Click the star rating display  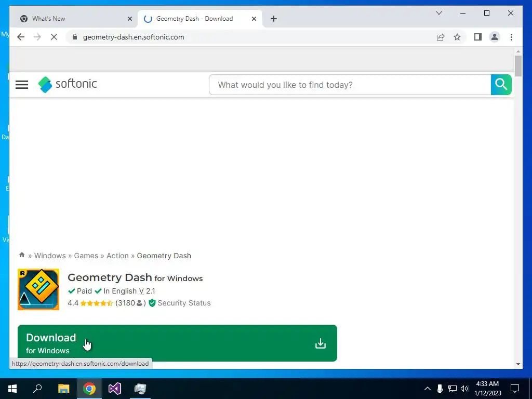point(96,303)
